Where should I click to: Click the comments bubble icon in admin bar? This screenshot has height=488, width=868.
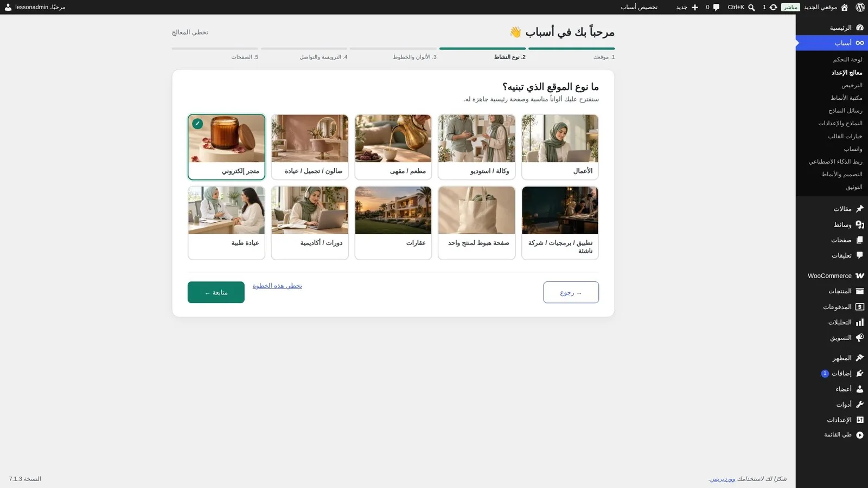coord(716,7)
